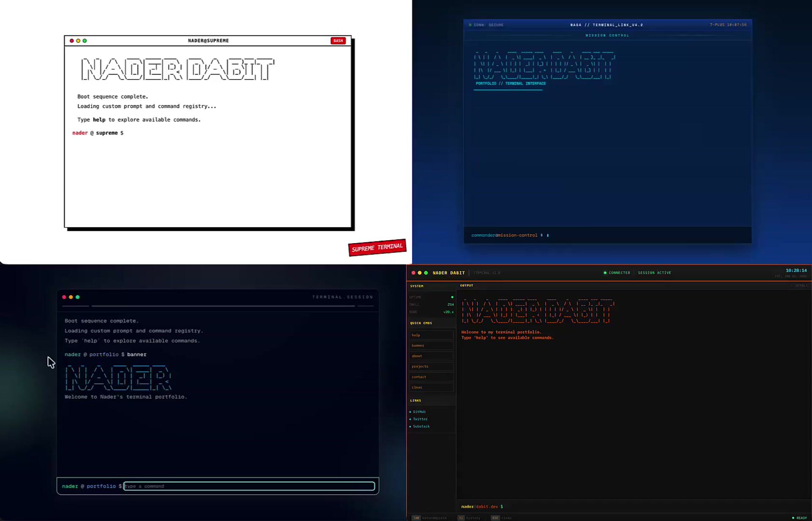Viewport: 812px width, 521px height.
Task: Open the Twitter link
Action: (x=420, y=419)
